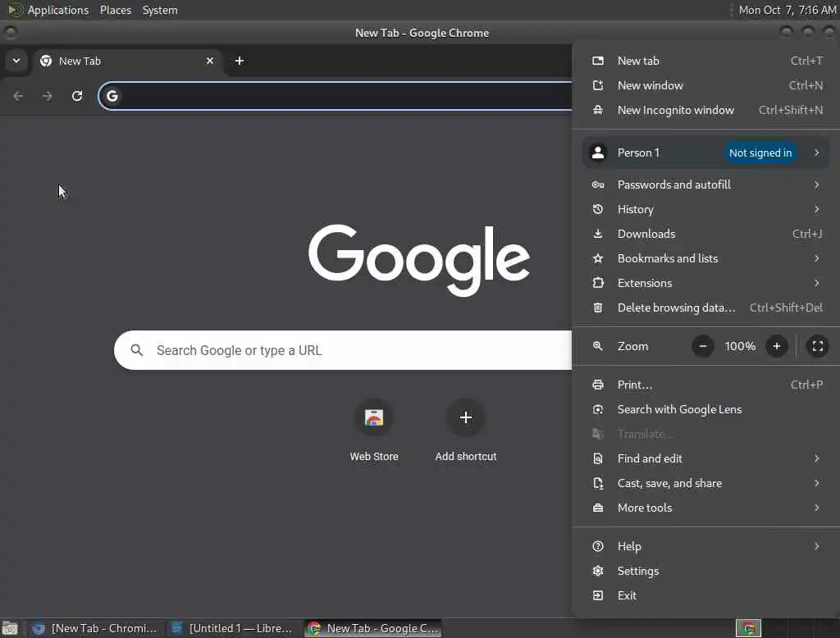Click the Google Lens icon
This screenshot has width=840, height=638.
click(x=598, y=409)
